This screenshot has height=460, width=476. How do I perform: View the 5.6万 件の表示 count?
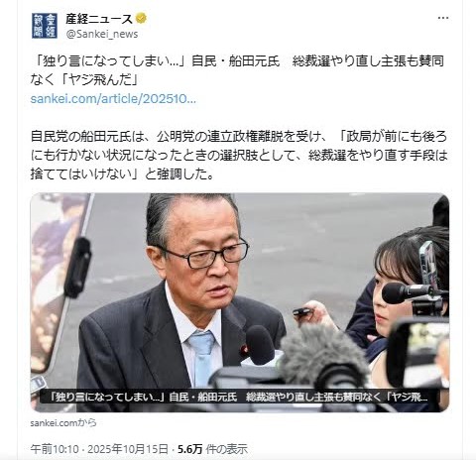point(212,449)
